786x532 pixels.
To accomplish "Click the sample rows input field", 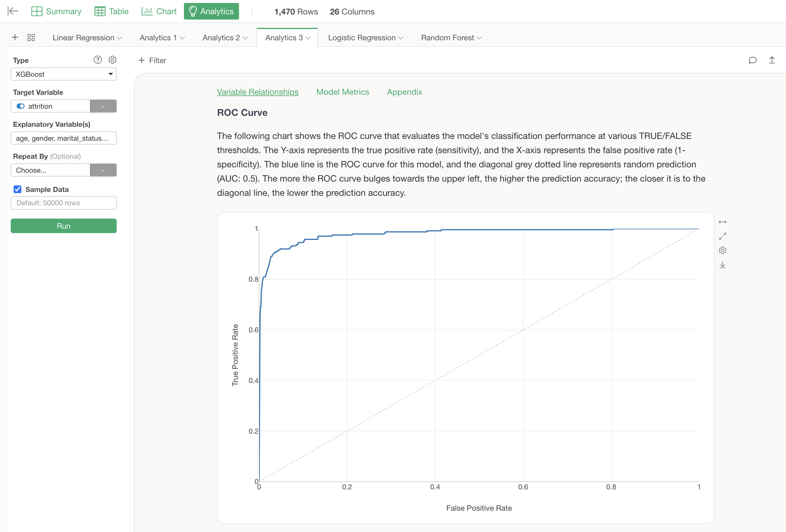I will tap(64, 203).
